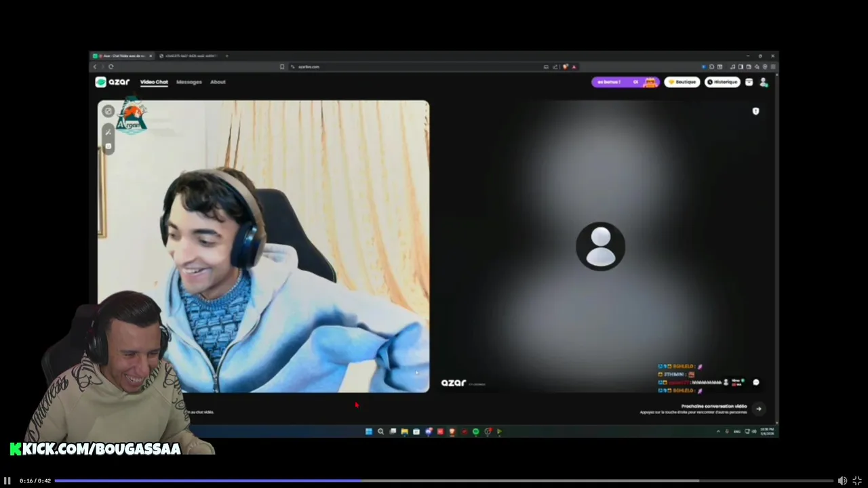This screenshot has width=868, height=488.
Task: Open a new browser tab
Action: click(226, 56)
